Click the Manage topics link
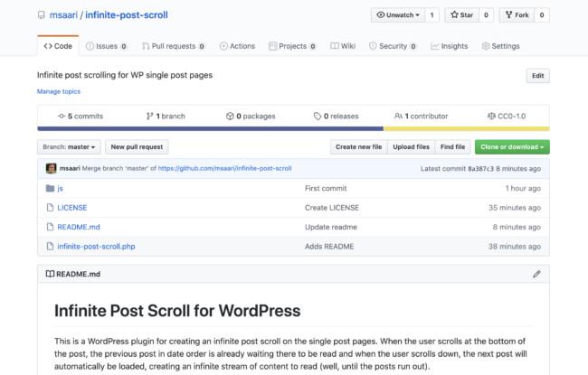Image resolution: width=588 pixels, height=375 pixels. [x=59, y=91]
